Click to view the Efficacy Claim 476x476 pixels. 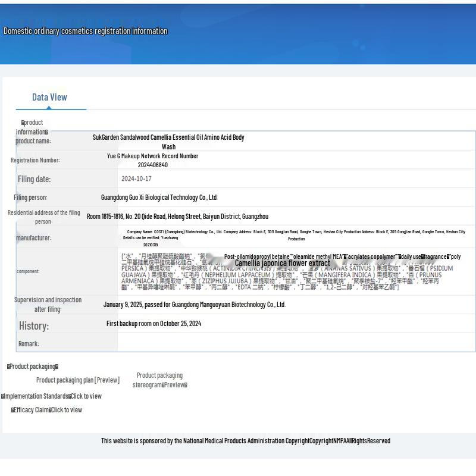66,410
